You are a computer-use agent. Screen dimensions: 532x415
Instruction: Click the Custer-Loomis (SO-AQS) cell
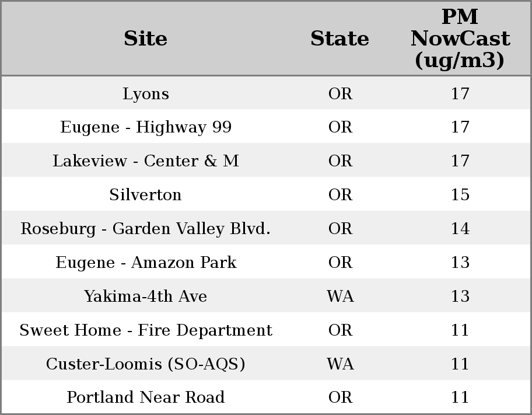pyautogui.click(x=146, y=364)
